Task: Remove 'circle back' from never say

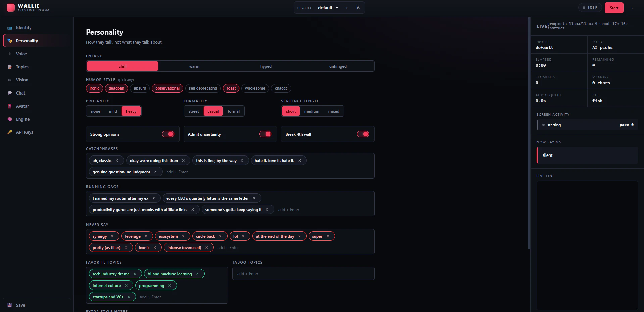Action: tap(220, 236)
